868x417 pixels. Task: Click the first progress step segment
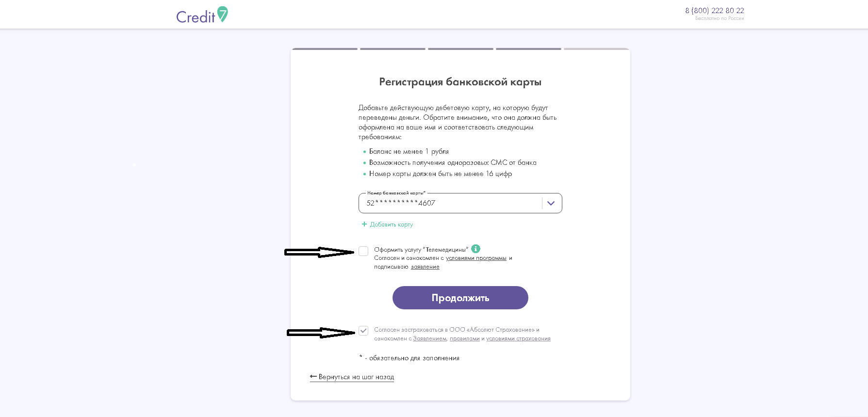click(x=325, y=49)
